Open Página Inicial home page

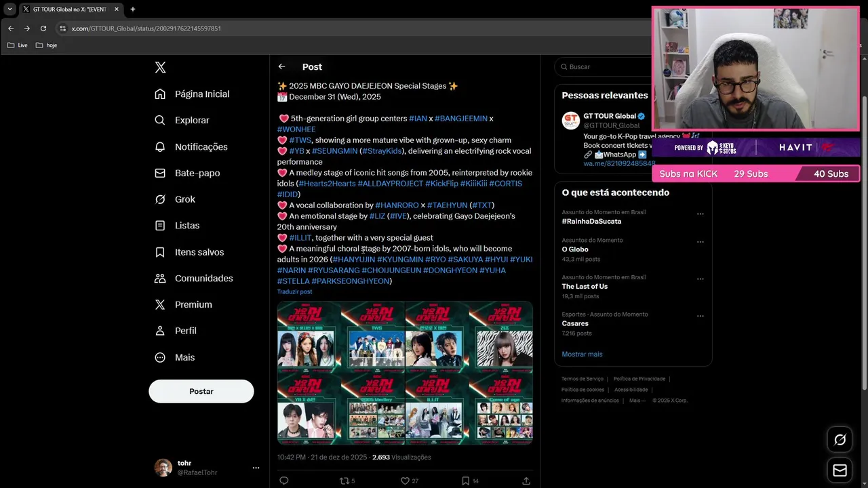[192, 94]
